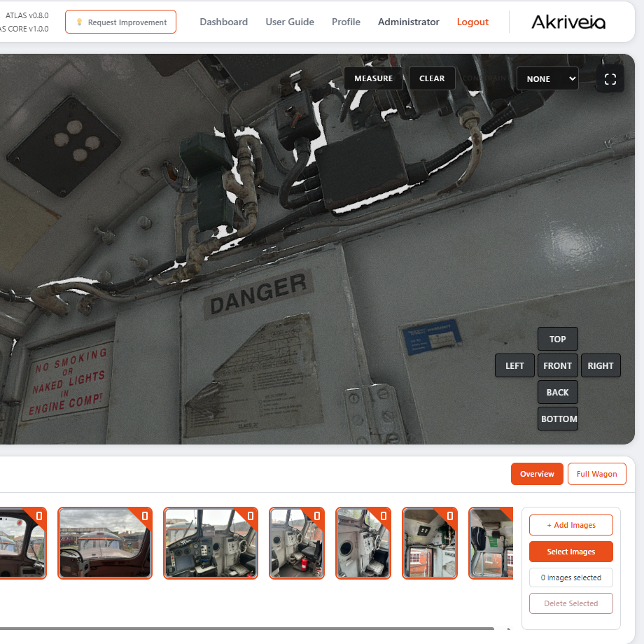Screen dimensions: 644x644
Task: Toggle the selection marker on the gauge panel thumbnail
Action: [x=384, y=515]
